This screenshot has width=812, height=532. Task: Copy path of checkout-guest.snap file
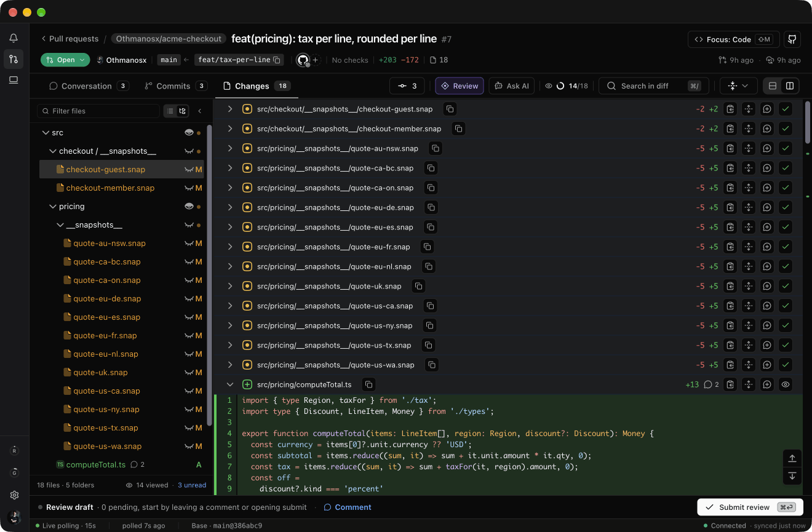tap(450, 109)
